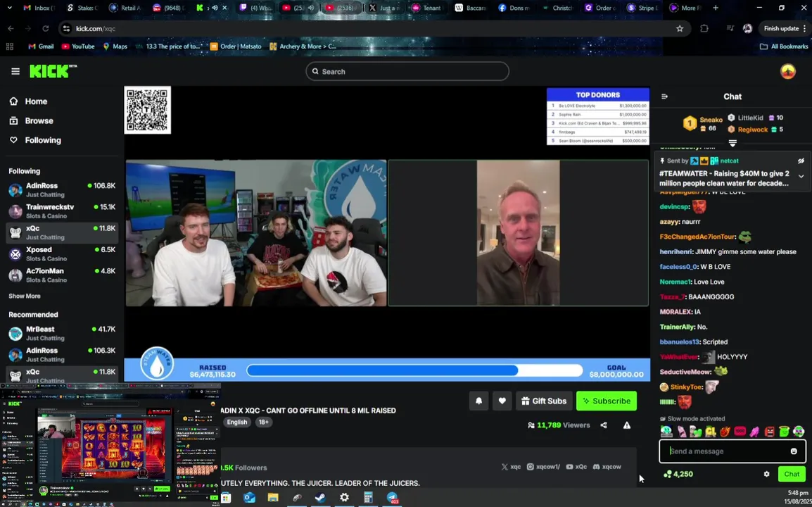Expand the pinned #TEAMWATER message
The width and height of the screenshot is (812, 507).
(801, 176)
